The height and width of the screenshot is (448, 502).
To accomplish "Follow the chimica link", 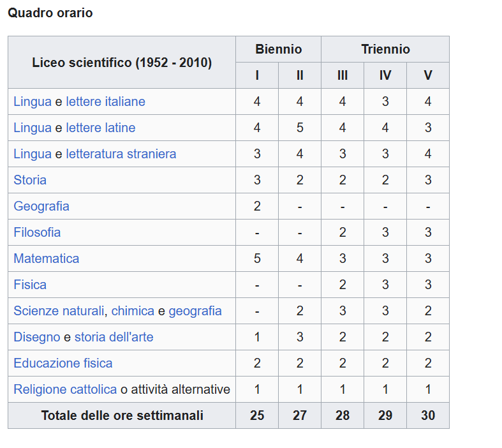I will (133, 311).
